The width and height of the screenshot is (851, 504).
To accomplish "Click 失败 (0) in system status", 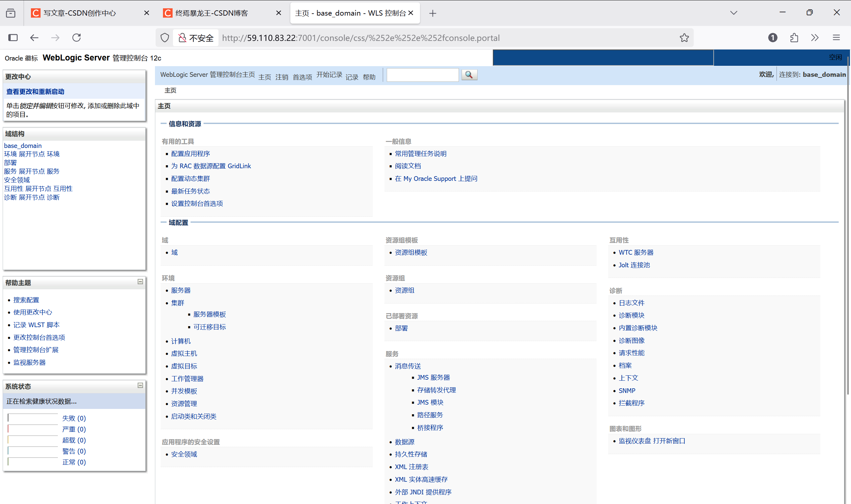I will 74,418.
